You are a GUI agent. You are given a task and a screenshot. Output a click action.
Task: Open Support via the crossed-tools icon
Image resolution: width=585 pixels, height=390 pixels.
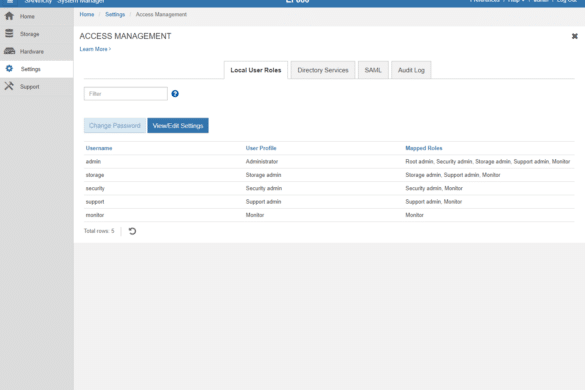[9, 86]
